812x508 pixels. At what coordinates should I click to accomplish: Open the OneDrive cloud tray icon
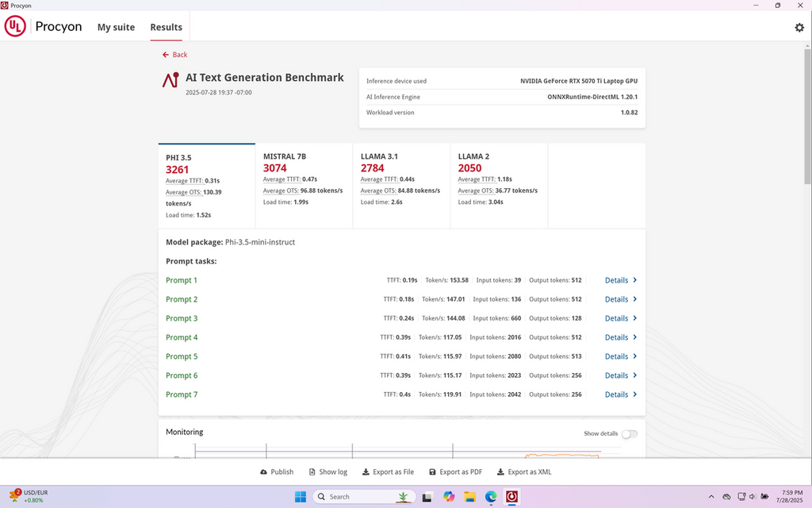726,497
